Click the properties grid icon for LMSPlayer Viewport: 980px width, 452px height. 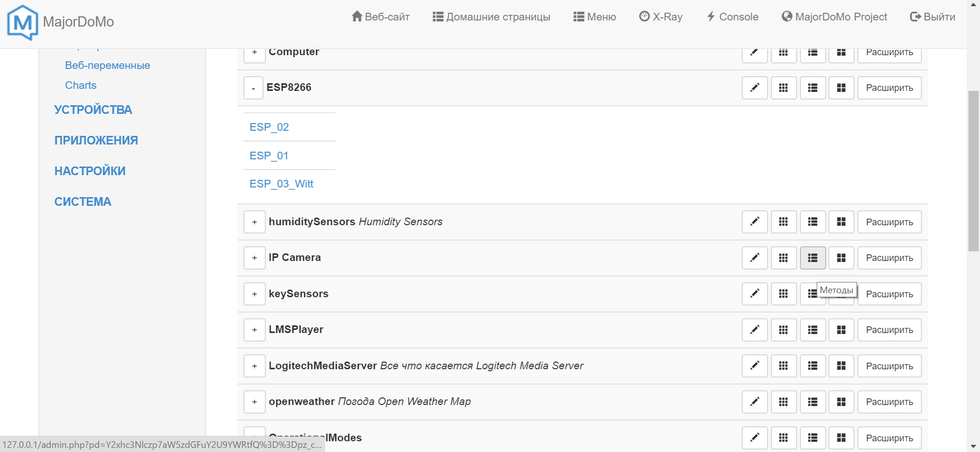tap(783, 330)
